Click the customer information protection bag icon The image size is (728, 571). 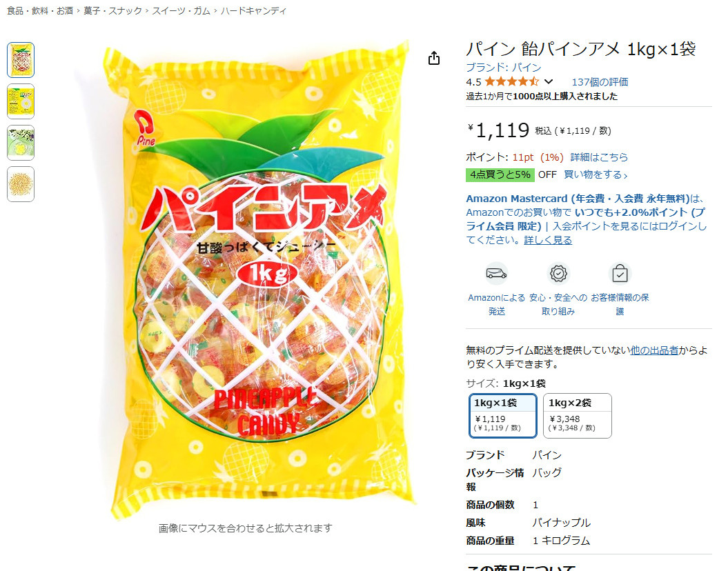[x=620, y=273]
